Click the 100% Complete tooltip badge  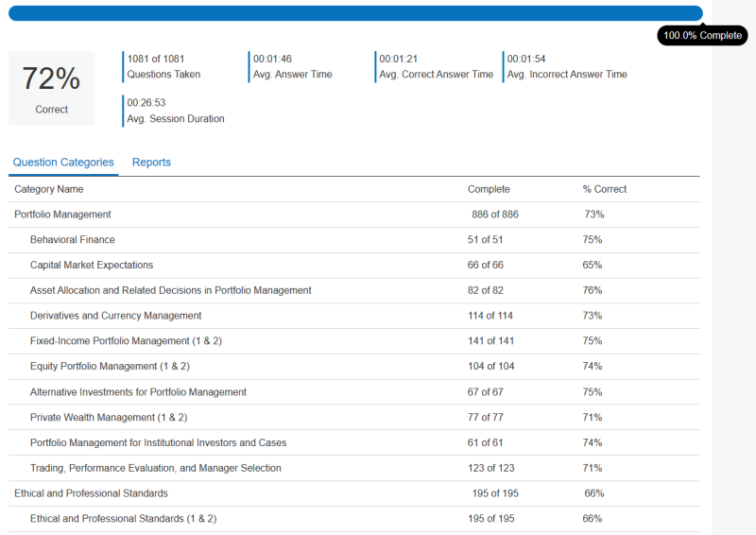[702, 35]
